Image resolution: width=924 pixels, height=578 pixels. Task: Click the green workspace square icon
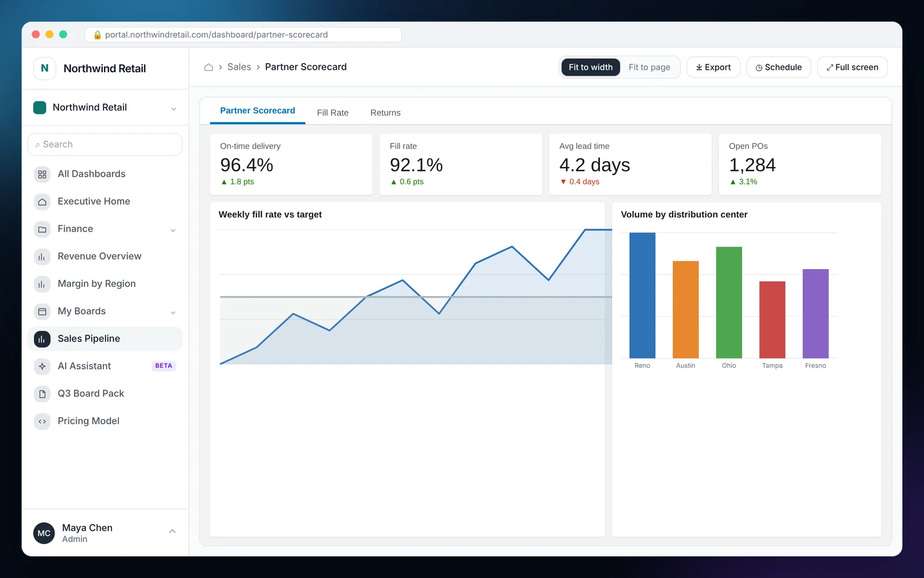[40, 108]
